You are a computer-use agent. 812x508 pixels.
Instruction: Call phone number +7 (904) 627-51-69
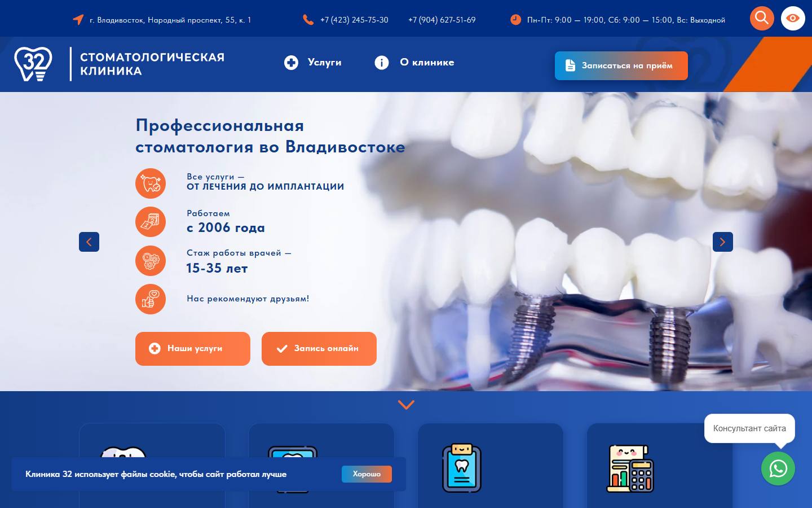click(x=442, y=20)
